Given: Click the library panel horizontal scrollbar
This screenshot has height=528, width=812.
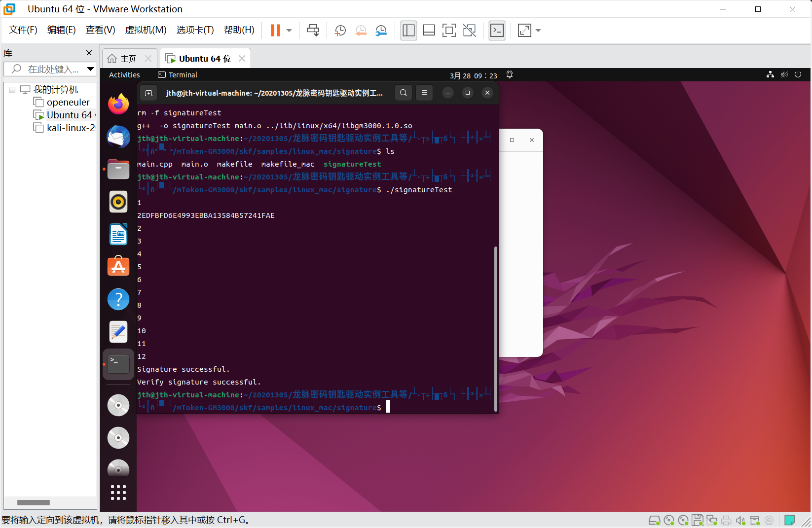Looking at the screenshot, I should point(34,503).
